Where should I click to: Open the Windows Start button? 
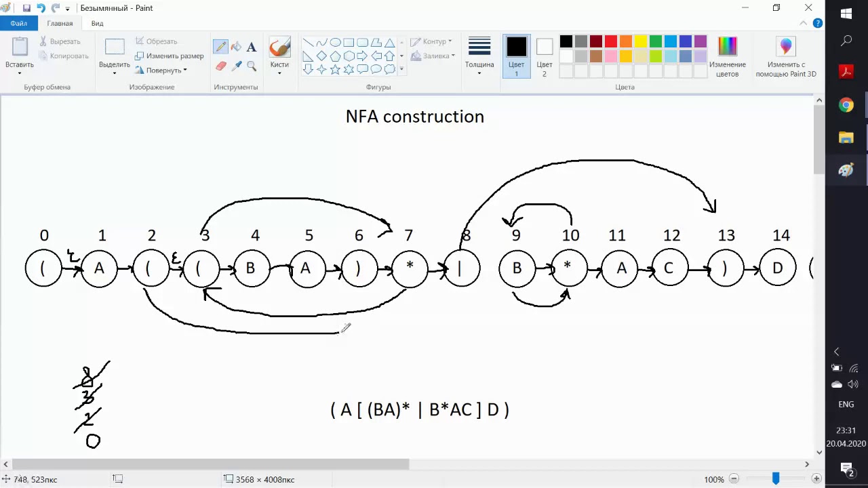(x=846, y=14)
